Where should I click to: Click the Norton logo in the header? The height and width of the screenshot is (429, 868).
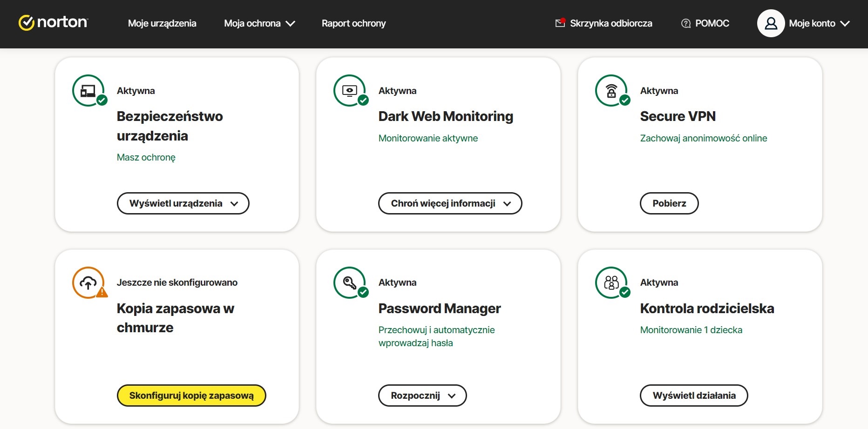(x=53, y=23)
